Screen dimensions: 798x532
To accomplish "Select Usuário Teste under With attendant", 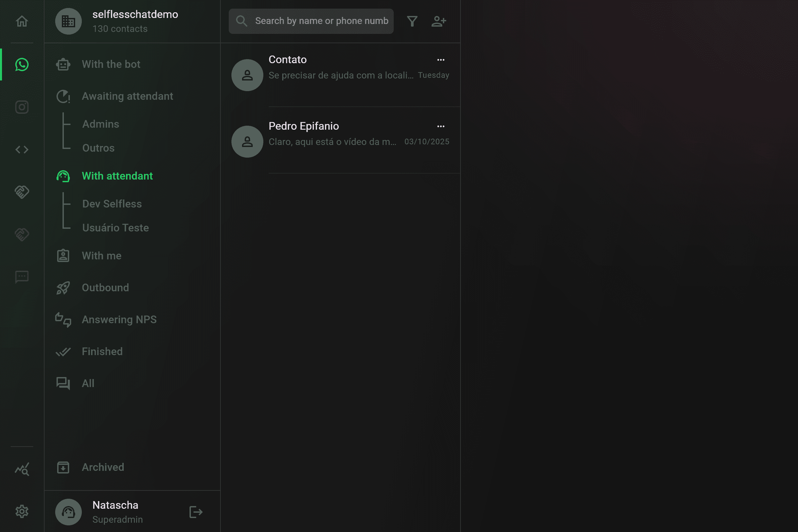I will [116, 228].
